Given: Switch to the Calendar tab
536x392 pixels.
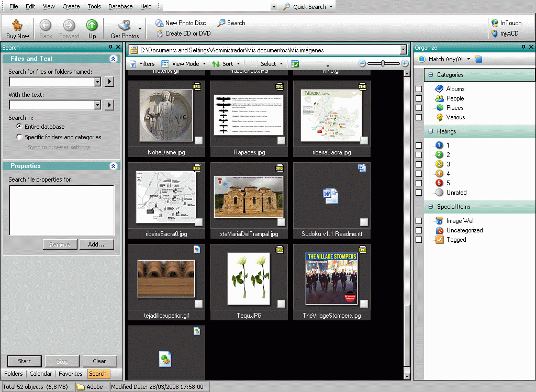Looking at the screenshot, I should click(x=40, y=374).
